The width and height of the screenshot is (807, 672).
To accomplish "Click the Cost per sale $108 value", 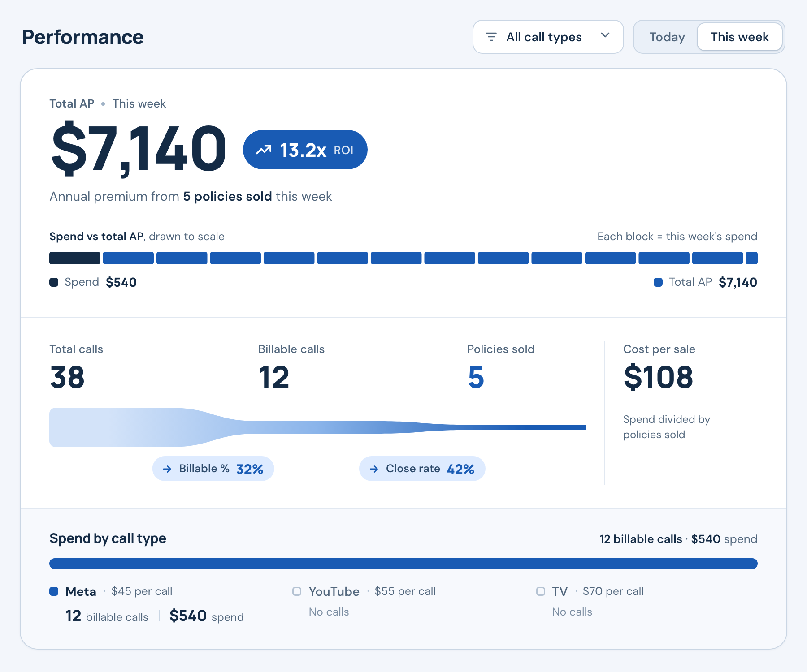I will [658, 377].
